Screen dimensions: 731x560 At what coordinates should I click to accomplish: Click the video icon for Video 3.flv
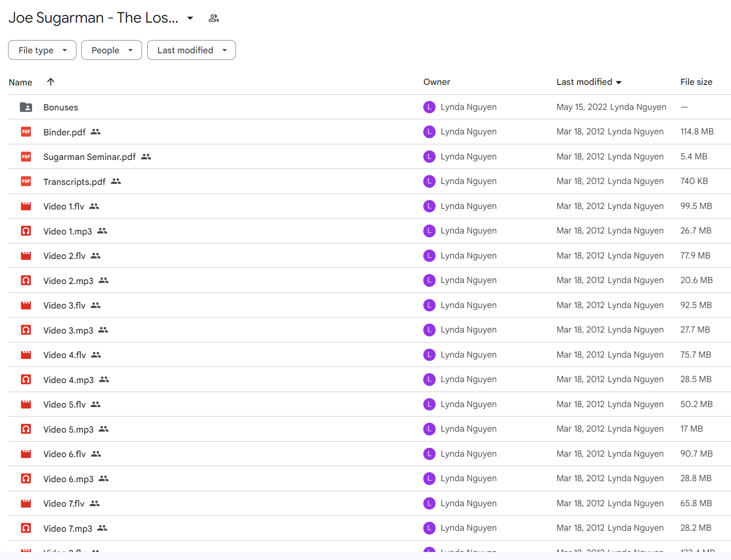[x=26, y=305]
